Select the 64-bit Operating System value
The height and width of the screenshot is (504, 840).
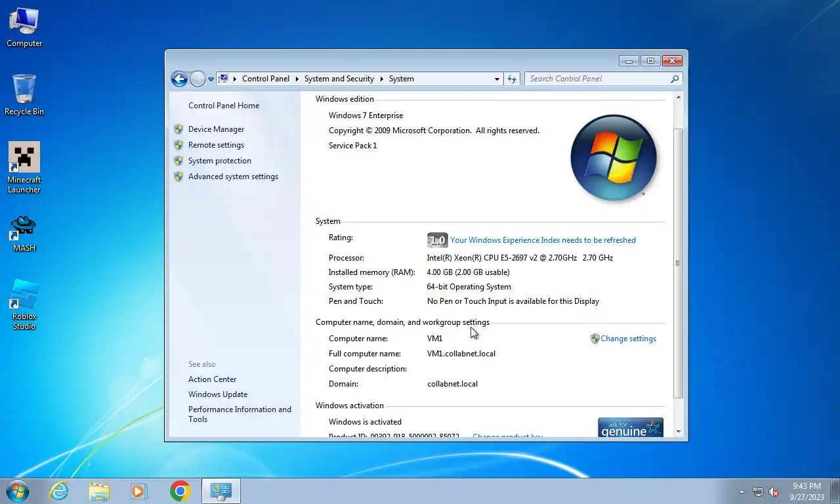click(469, 287)
